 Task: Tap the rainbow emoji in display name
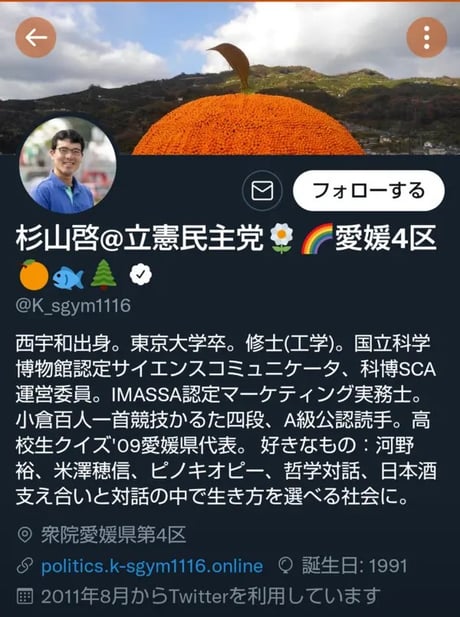coord(317,238)
